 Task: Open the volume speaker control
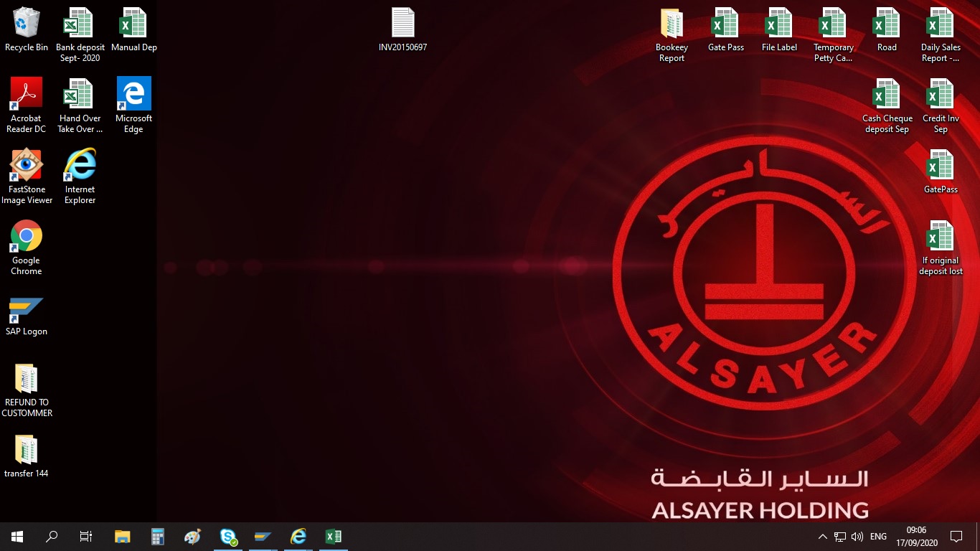click(857, 537)
